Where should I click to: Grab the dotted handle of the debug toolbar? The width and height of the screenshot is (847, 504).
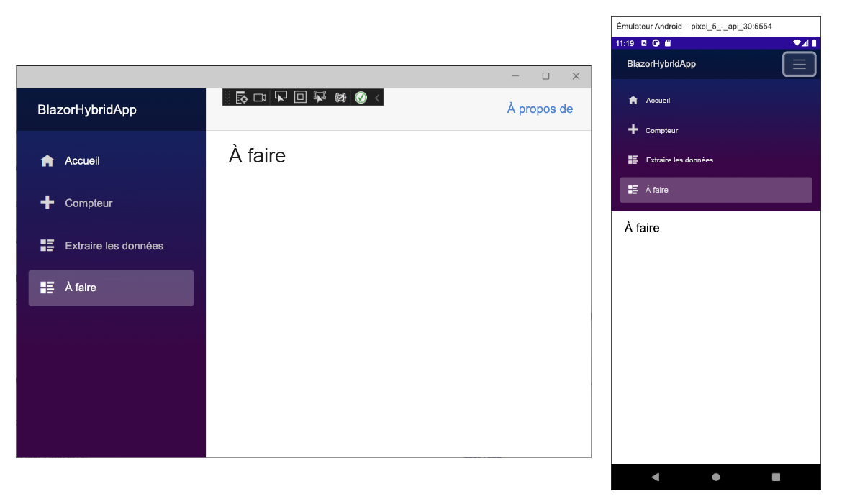[x=227, y=98]
